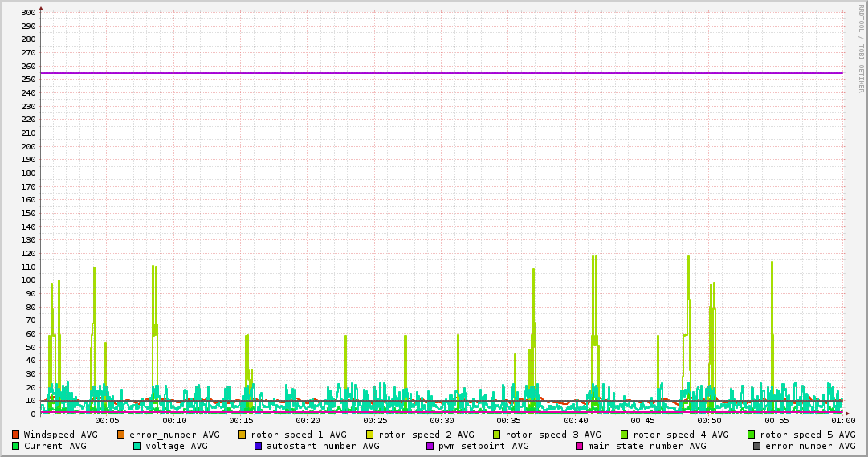Select the 'rotor speed 2 AVG' legend label

[x=426, y=435]
